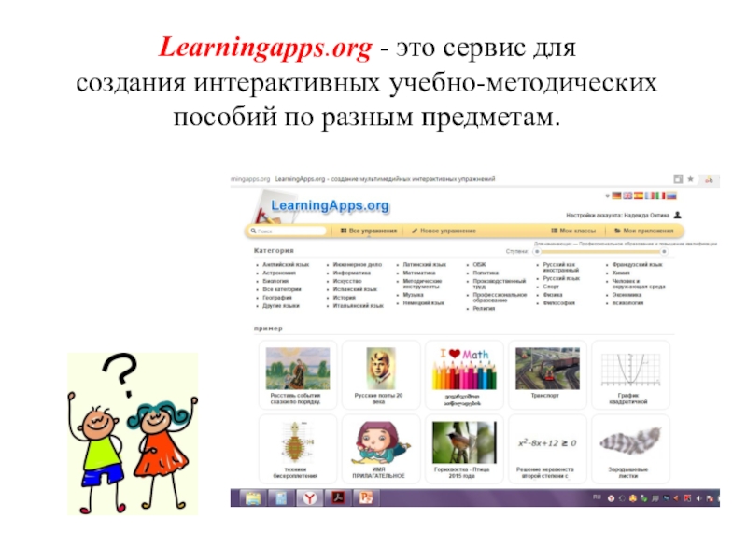Open the 'Все упражнения' menu item

coord(369,231)
